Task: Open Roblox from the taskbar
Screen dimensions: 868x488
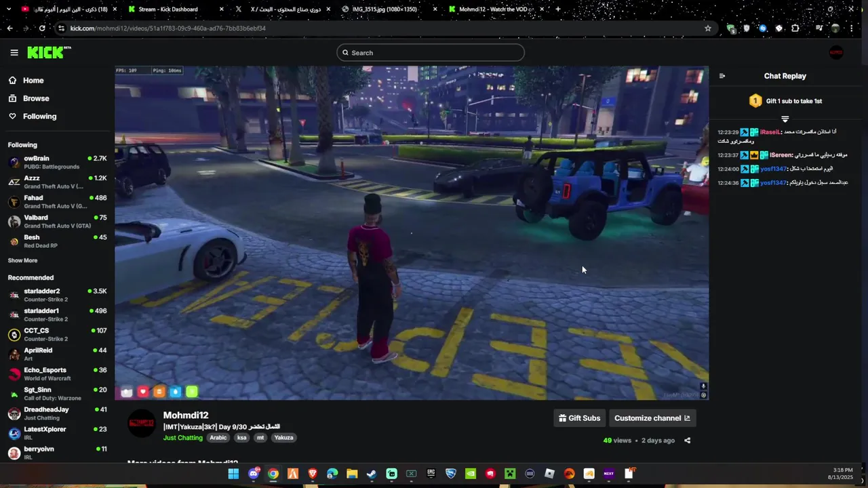Action: pos(550,474)
